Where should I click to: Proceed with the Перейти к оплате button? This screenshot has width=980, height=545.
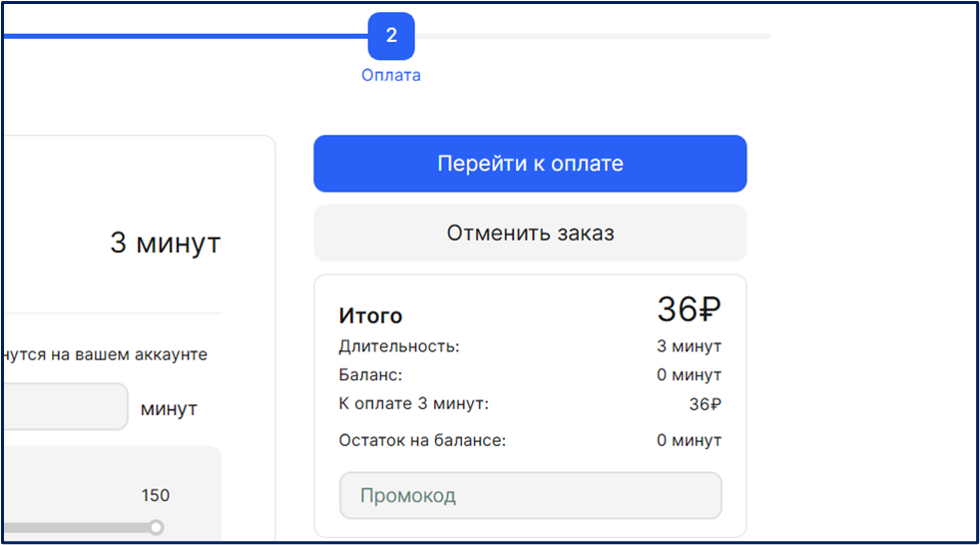click(530, 163)
